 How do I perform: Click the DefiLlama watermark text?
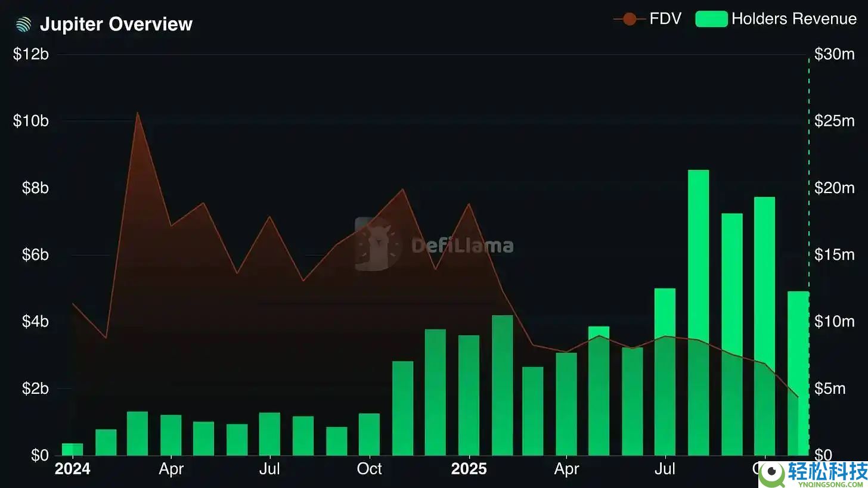pos(462,245)
